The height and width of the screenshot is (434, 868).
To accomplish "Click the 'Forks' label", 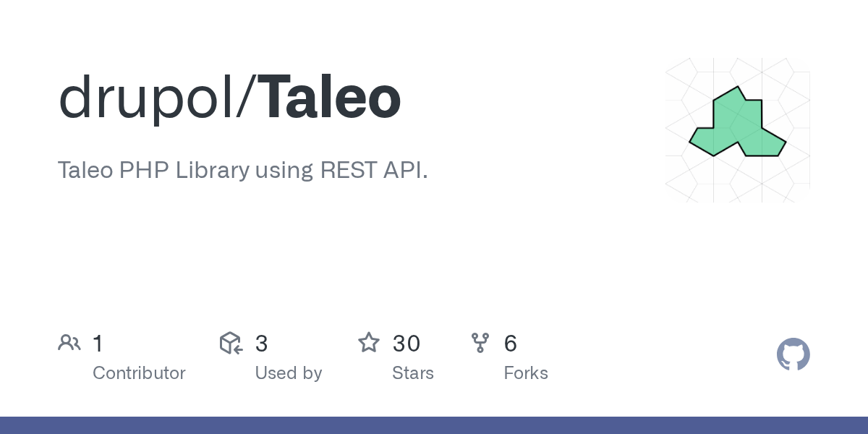I will pyautogui.click(x=526, y=373).
